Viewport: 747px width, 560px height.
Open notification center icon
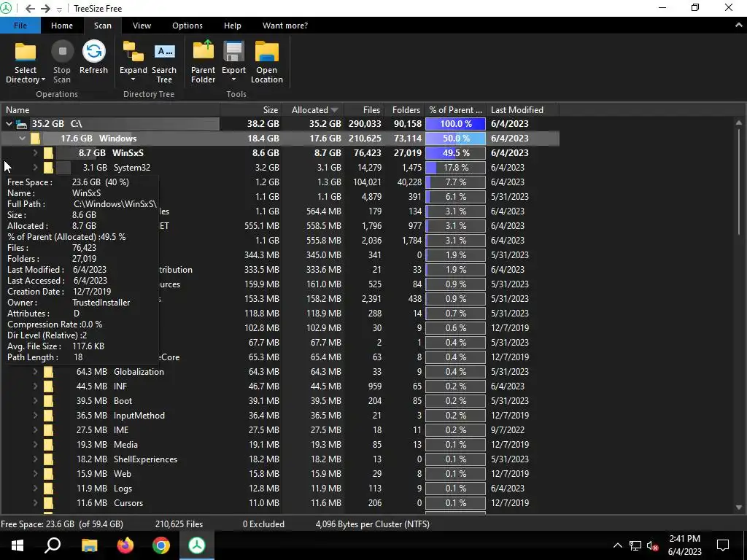click(x=723, y=545)
